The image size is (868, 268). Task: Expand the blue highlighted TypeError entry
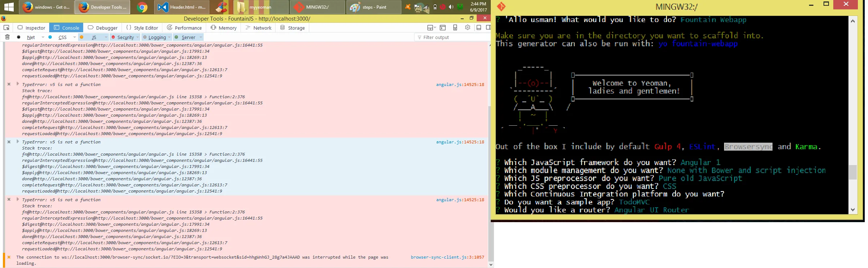pos(17,142)
